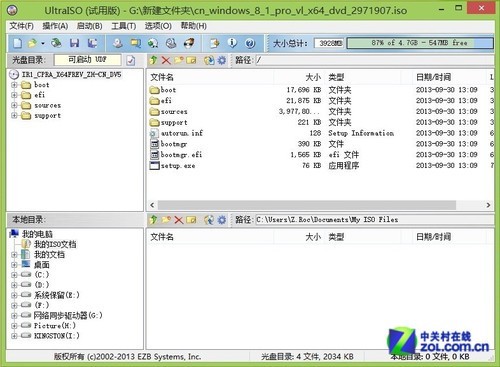The image size is (500, 367).
Task: Click gear icon in disc pane toolbar
Action: (x=222, y=60)
